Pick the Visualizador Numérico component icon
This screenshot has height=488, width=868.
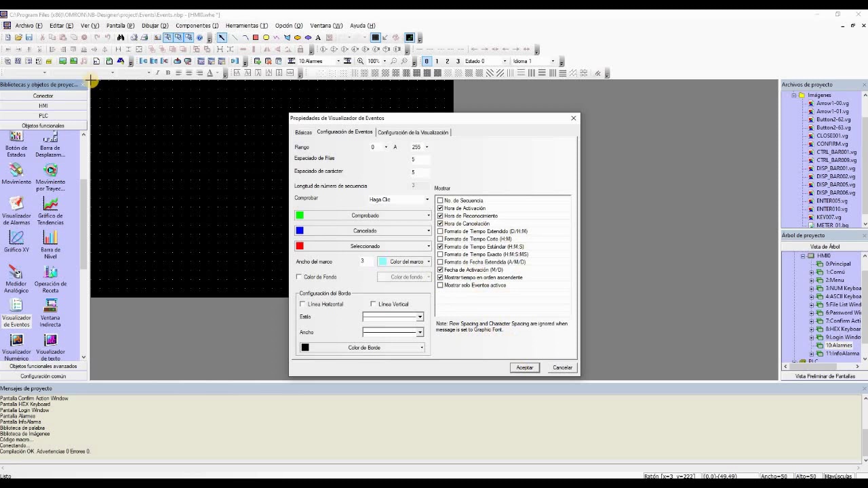click(x=16, y=340)
